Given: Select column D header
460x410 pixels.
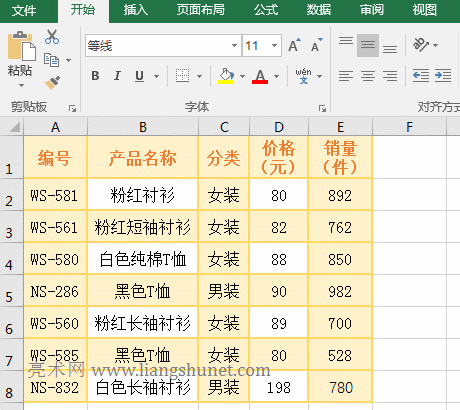Looking at the screenshot, I should (x=279, y=127).
